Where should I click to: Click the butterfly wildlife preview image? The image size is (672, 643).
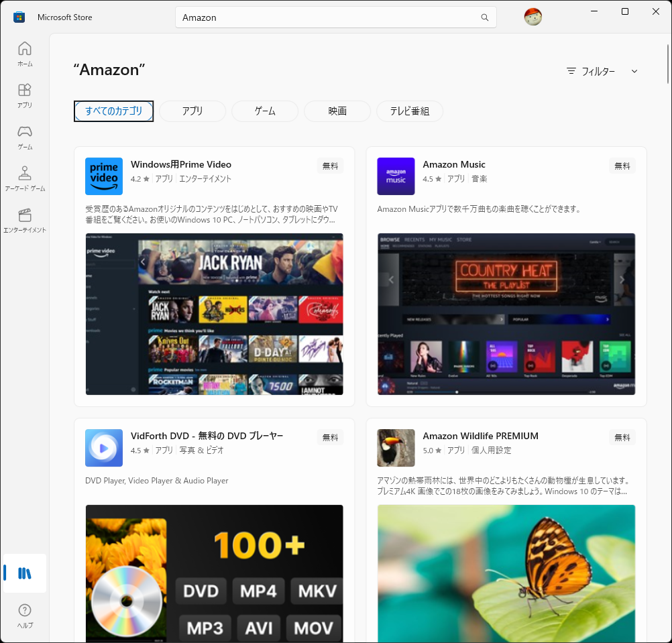[x=506, y=573]
